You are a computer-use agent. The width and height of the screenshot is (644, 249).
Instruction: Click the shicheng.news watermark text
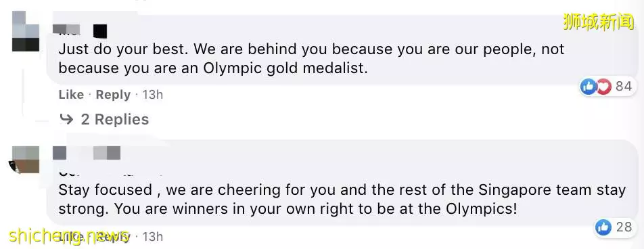coord(68,235)
